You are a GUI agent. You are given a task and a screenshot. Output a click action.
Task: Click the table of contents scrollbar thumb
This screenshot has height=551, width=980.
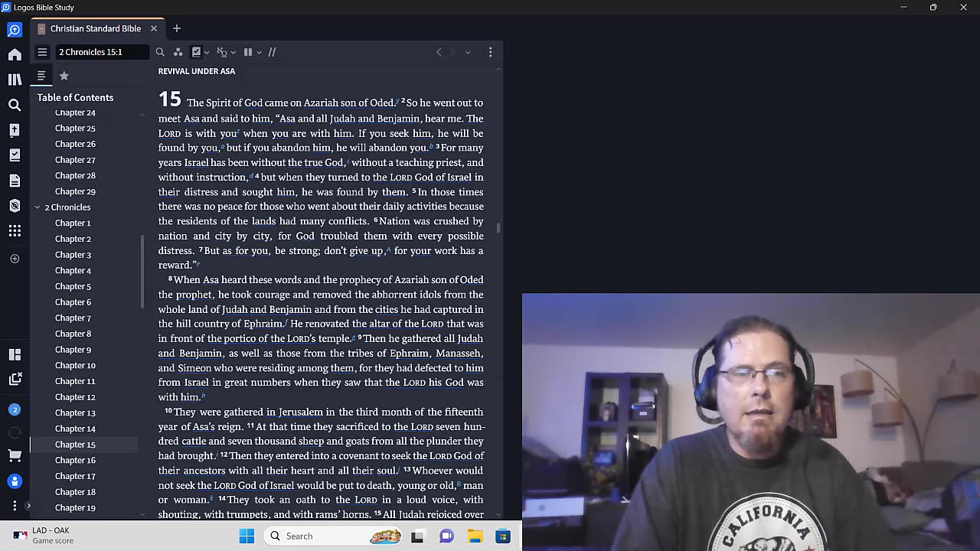pyautogui.click(x=142, y=272)
